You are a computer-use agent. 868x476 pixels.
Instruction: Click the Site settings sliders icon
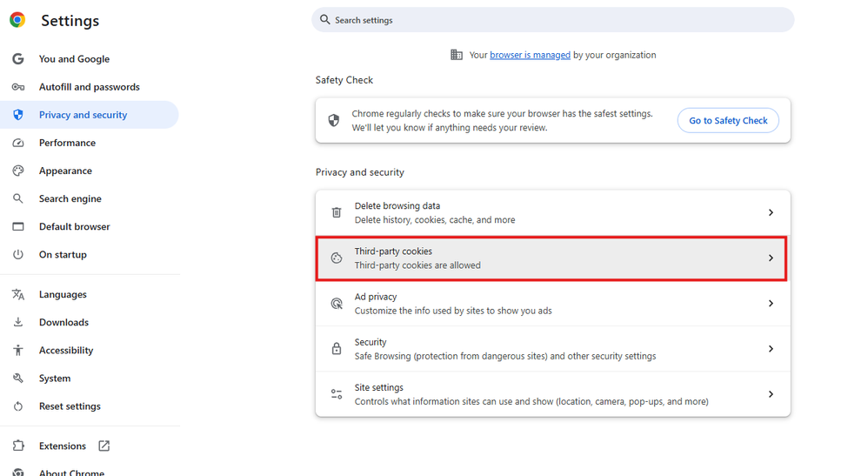337,394
